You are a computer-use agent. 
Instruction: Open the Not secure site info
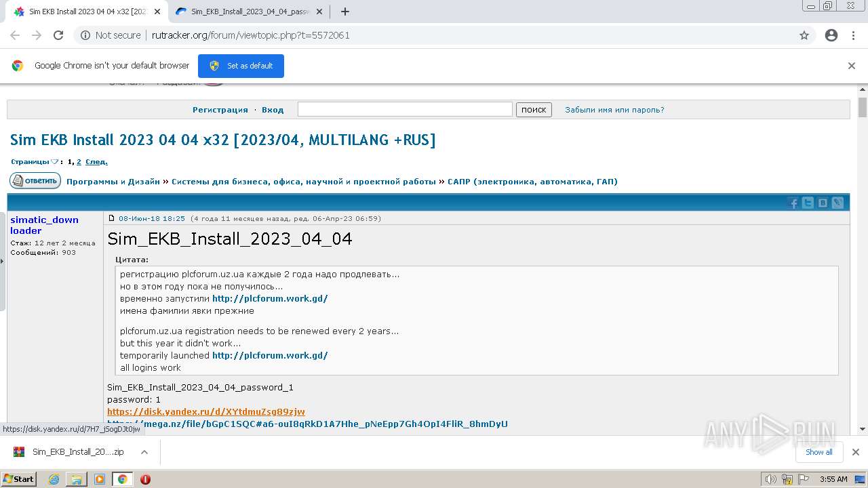111,35
